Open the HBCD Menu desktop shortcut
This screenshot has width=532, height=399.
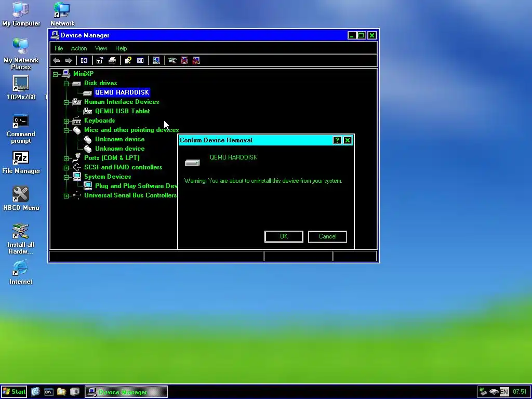21,199
